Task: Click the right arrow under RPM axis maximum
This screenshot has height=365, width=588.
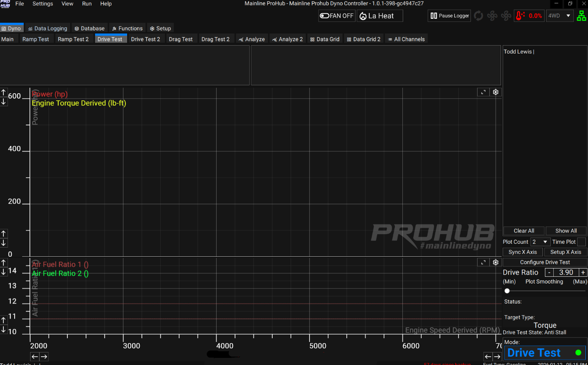Action: click(x=497, y=357)
